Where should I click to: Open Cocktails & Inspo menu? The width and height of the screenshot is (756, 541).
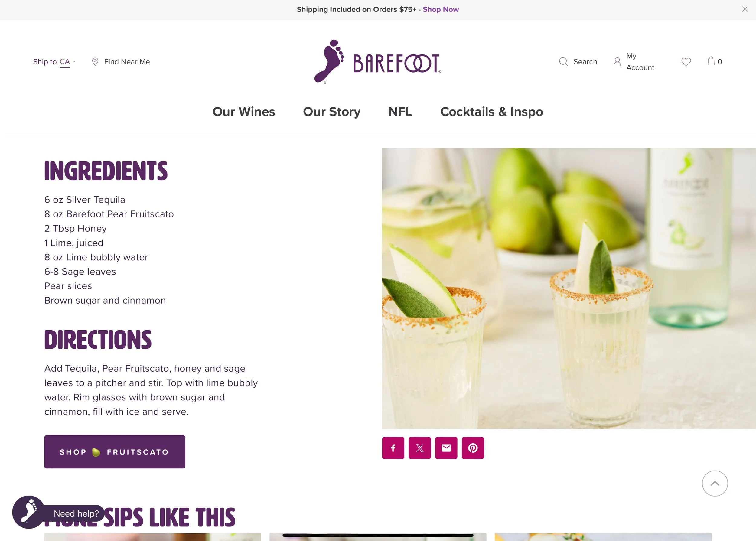tap(492, 112)
